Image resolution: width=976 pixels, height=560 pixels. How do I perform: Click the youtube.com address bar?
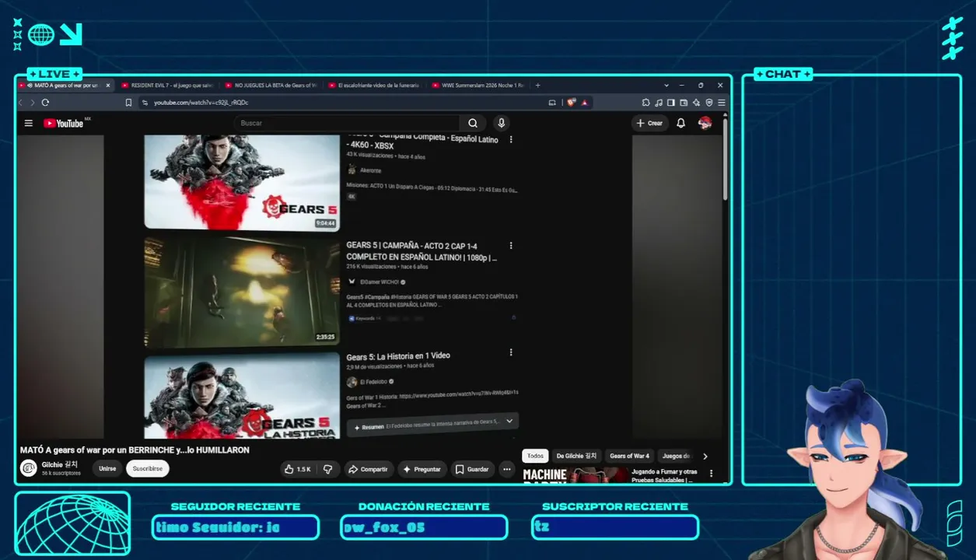(x=342, y=102)
